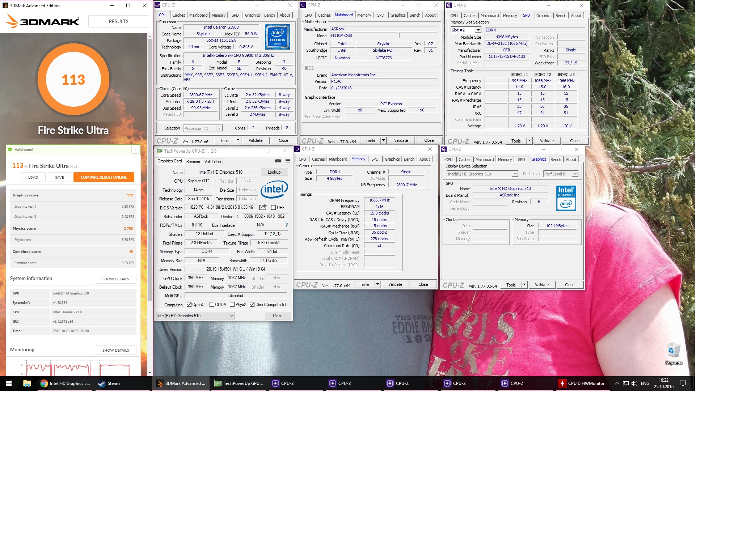This screenshot has width=747, height=560.
Task: Click Validate in CPU-Z Graphics window
Action: [542, 285]
